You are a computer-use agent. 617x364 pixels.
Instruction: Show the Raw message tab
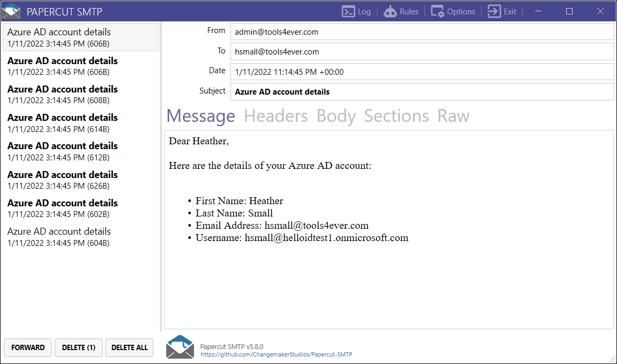pyautogui.click(x=453, y=116)
